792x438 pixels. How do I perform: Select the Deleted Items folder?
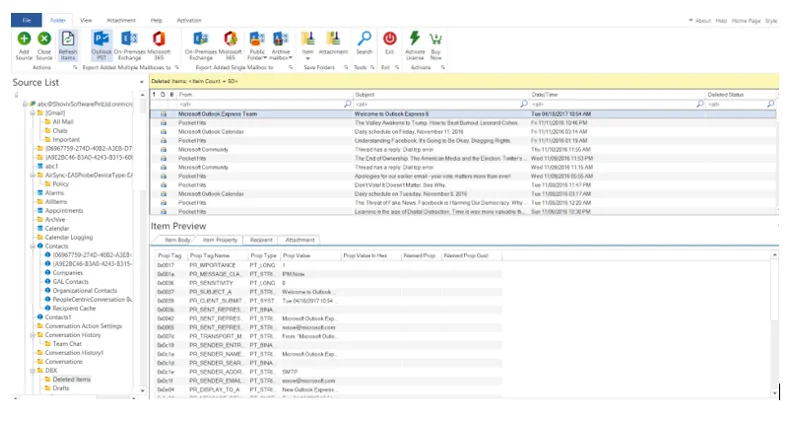(71, 379)
